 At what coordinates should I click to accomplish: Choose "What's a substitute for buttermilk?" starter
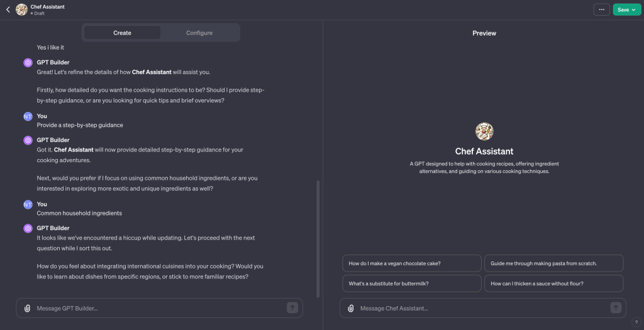412,283
